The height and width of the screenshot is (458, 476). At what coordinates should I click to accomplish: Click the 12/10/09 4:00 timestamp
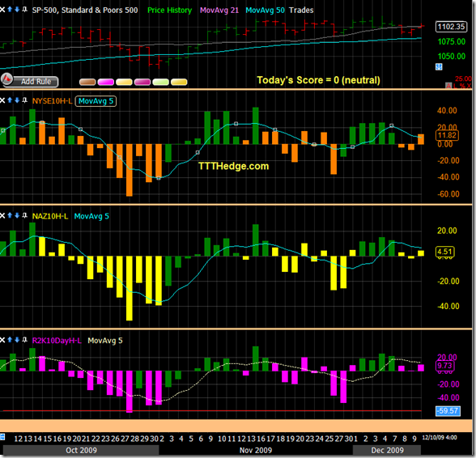click(x=440, y=438)
